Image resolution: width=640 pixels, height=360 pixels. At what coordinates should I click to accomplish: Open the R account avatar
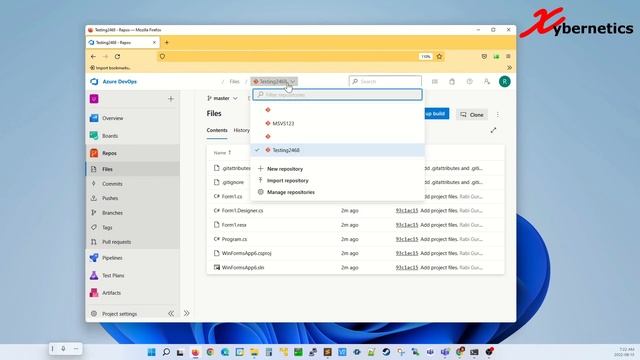click(504, 82)
